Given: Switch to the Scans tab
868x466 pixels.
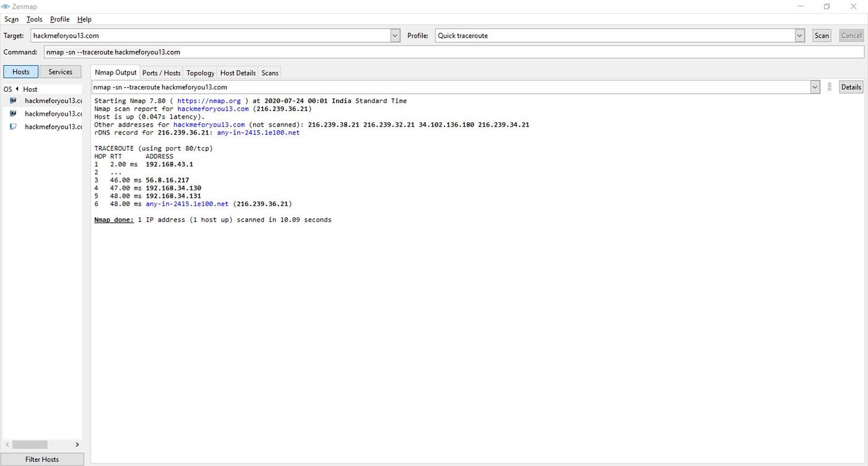Looking at the screenshot, I should point(270,73).
